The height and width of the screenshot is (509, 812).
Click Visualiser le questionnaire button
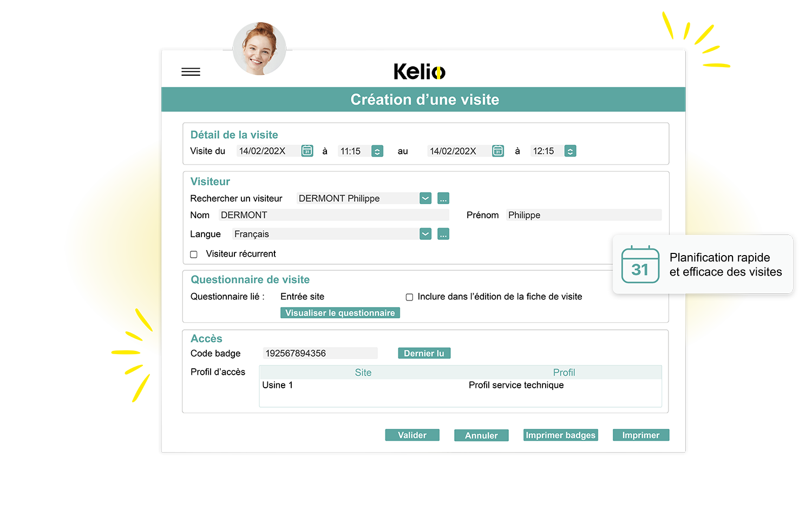pos(340,313)
